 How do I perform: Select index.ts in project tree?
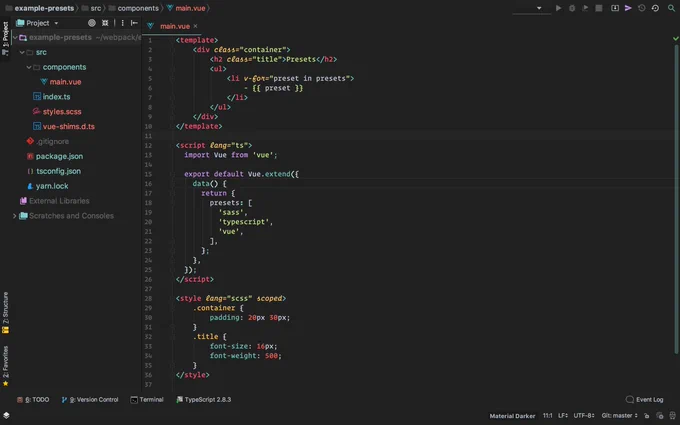(x=56, y=97)
